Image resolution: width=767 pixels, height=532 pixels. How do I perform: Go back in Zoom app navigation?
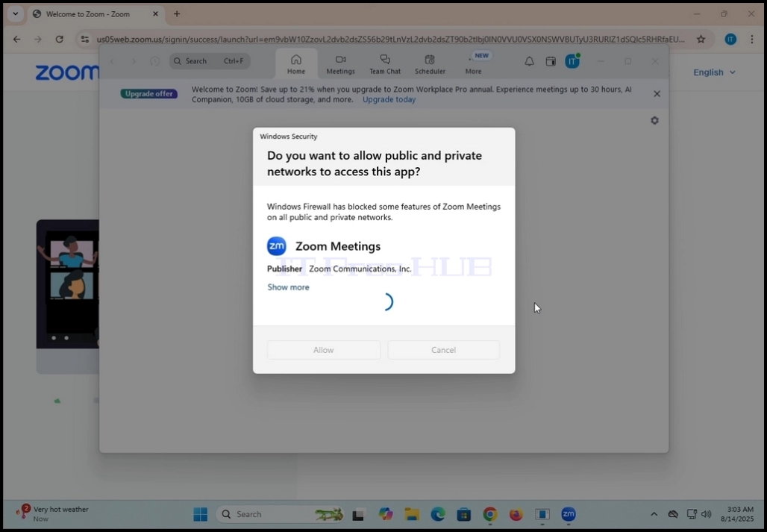(112, 61)
